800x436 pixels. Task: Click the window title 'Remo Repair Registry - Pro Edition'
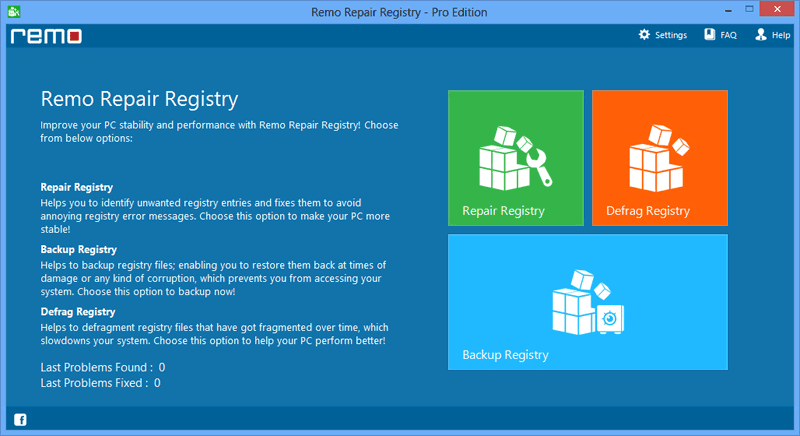[399, 12]
